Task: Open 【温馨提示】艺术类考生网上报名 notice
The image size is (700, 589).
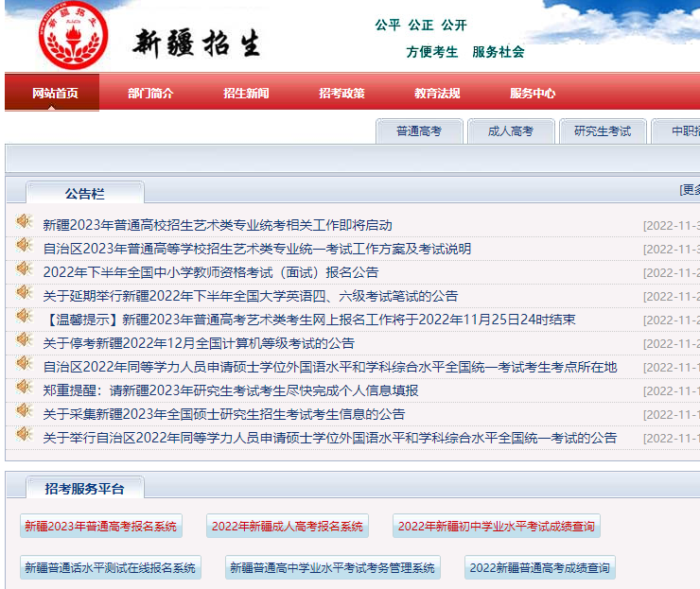Action: pyautogui.click(x=309, y=320)
